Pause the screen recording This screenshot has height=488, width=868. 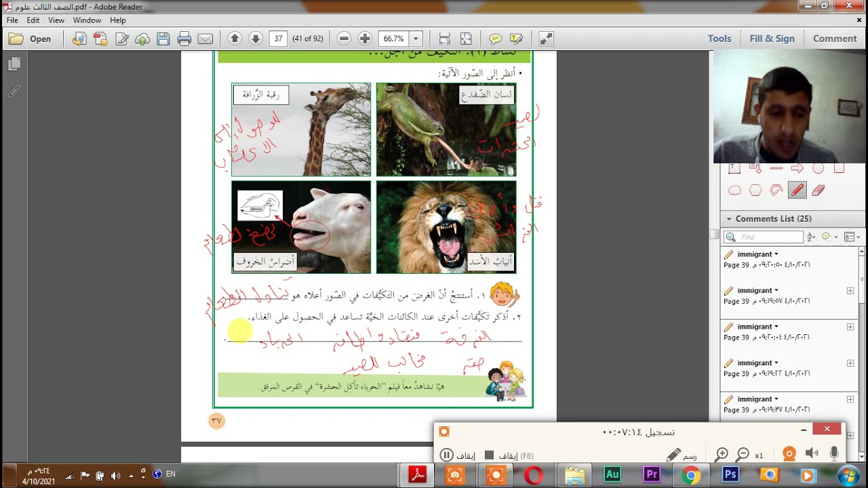458,455
